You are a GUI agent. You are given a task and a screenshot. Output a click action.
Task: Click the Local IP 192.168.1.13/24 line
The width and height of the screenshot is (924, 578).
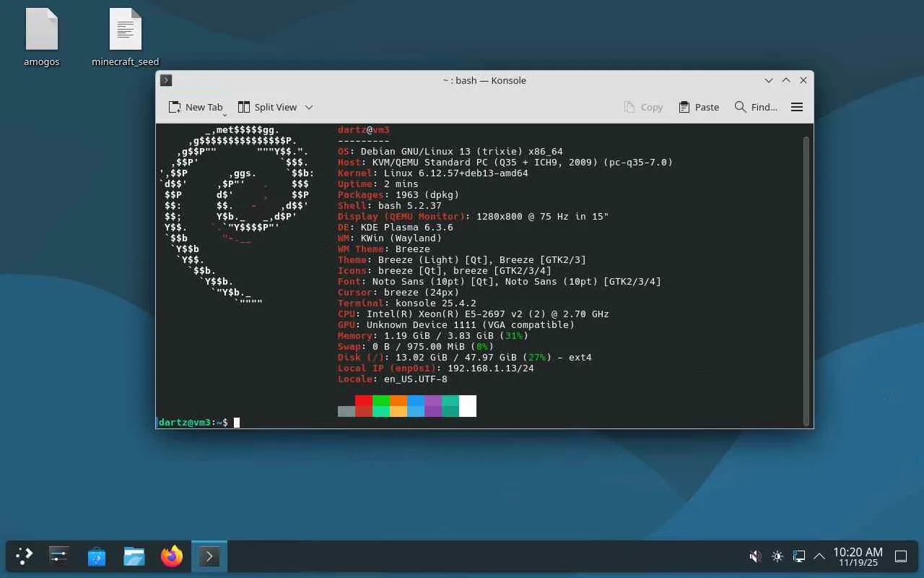pyautogui.click(x=436, y=368)
